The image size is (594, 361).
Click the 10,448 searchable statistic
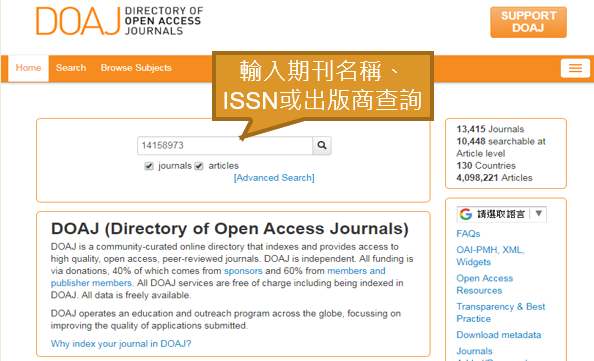(x=500, y=147)
